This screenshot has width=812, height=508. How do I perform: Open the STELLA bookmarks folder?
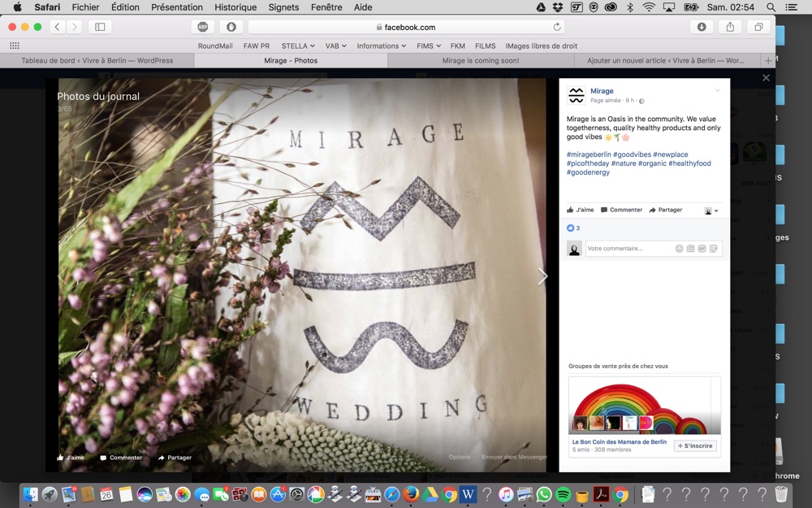298,46
